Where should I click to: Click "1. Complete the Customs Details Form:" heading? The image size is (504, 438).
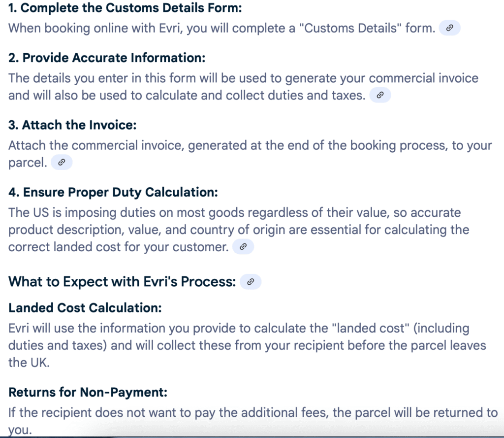(x=125, y=8)
